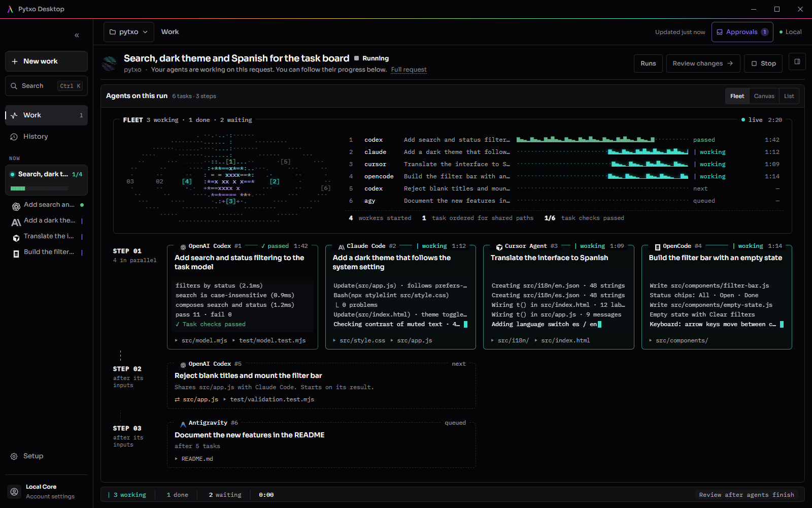The width and height of the screenshot is (812, 508).
Task: Click Review changes
Action: pyautogui.click(x=703, y=63)
